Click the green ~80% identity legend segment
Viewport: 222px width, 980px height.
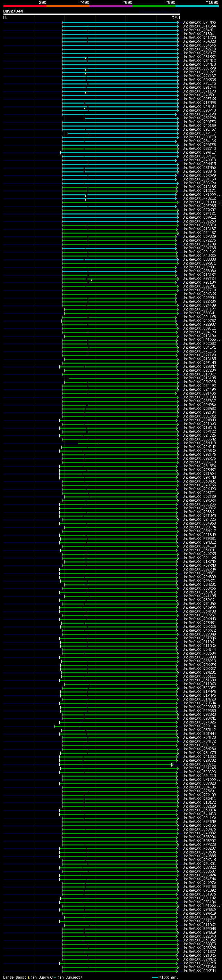154,7
